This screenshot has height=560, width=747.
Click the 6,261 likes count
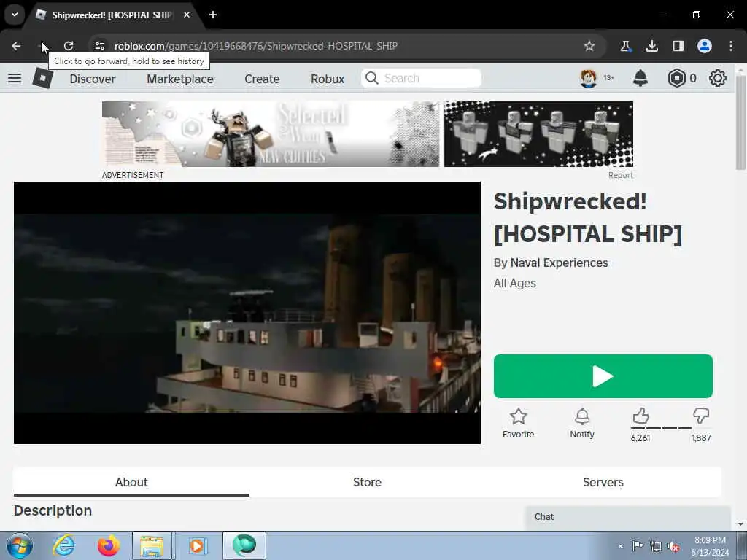pos(640,438)
